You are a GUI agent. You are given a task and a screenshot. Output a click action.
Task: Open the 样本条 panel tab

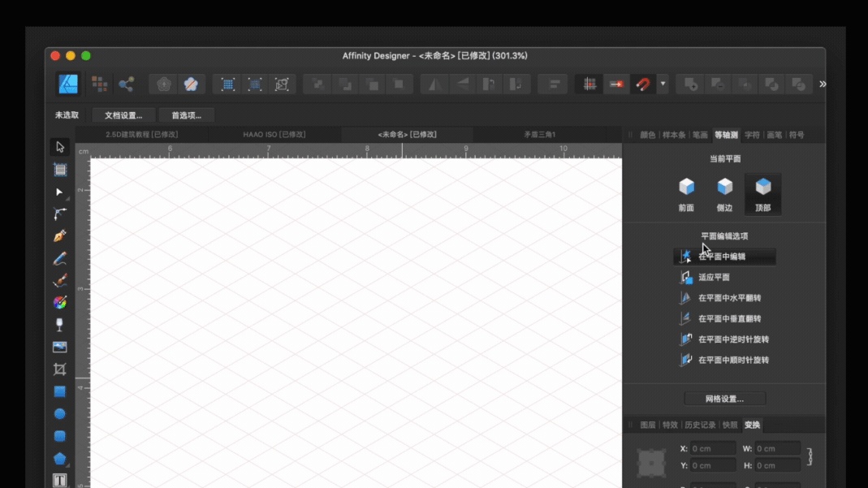click(x=674, y=135)
